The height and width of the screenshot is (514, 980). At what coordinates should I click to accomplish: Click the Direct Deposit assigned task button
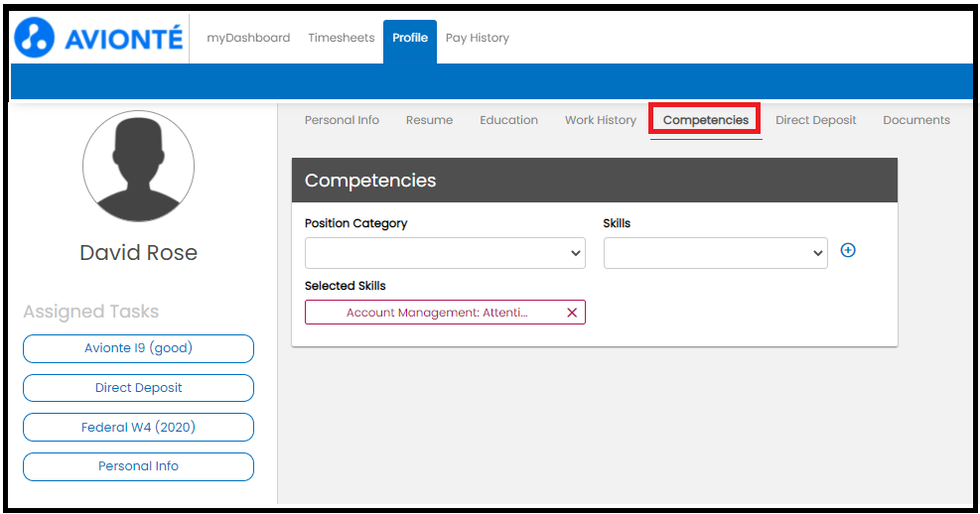tap(138, 388)
